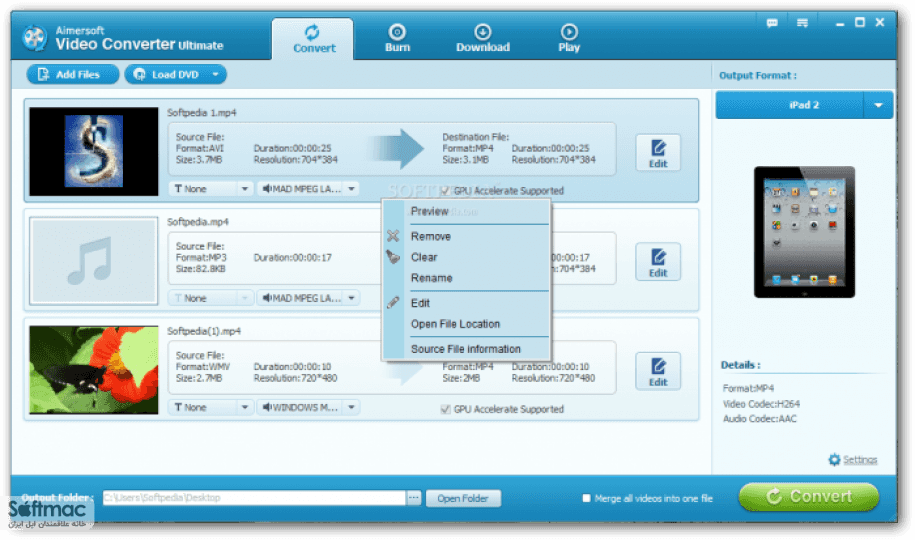Viewport: 915px width, 540px height.
Task: Select the butterfly thumbnail of Softpedia(1).mp4
Action: tap(93, 370)
